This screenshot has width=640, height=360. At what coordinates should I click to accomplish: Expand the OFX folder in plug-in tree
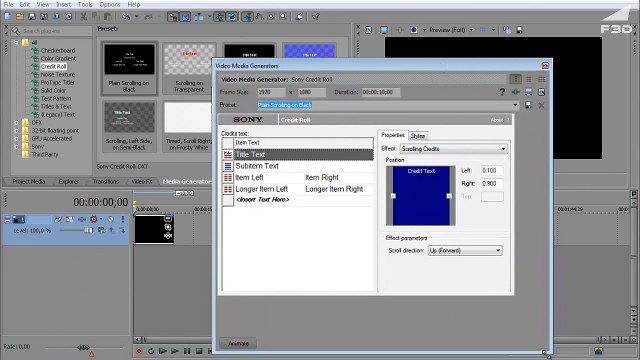16,122
